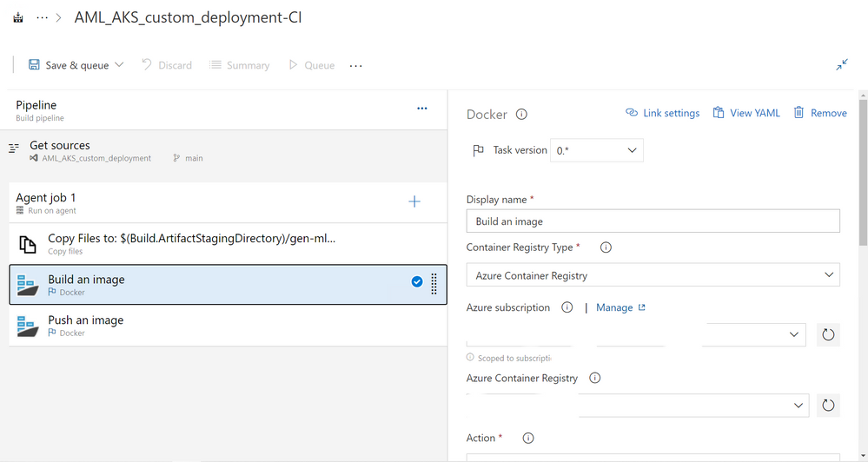
Task: Click the vertical scrollbar thumb
Action: (863, 173)
